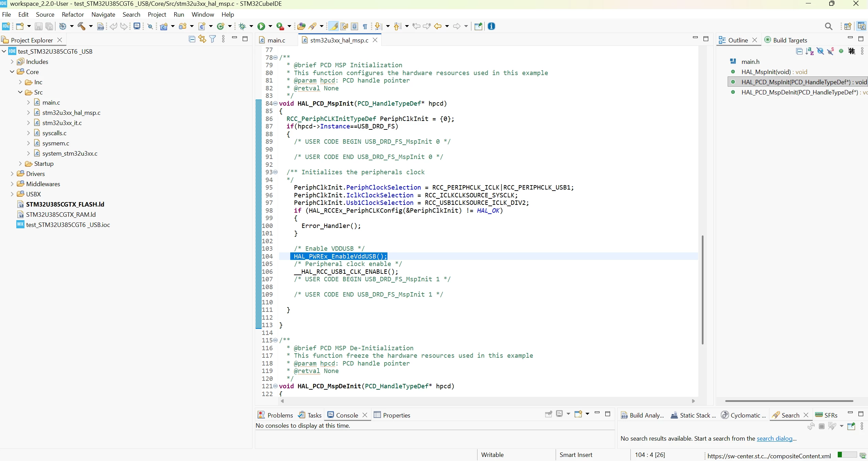
Task: Open the magnifier Search icon at the top right
Action: [x=829, y=26]
